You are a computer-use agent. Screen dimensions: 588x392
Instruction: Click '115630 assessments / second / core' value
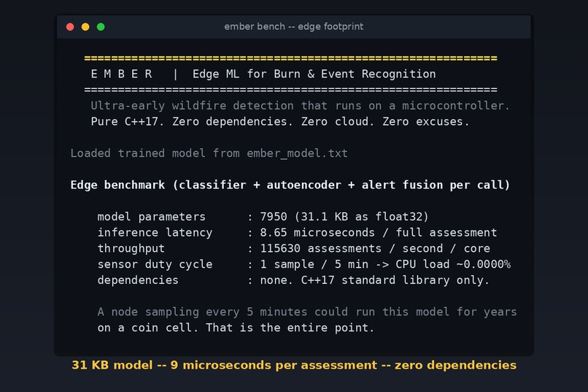click(375, 248)
